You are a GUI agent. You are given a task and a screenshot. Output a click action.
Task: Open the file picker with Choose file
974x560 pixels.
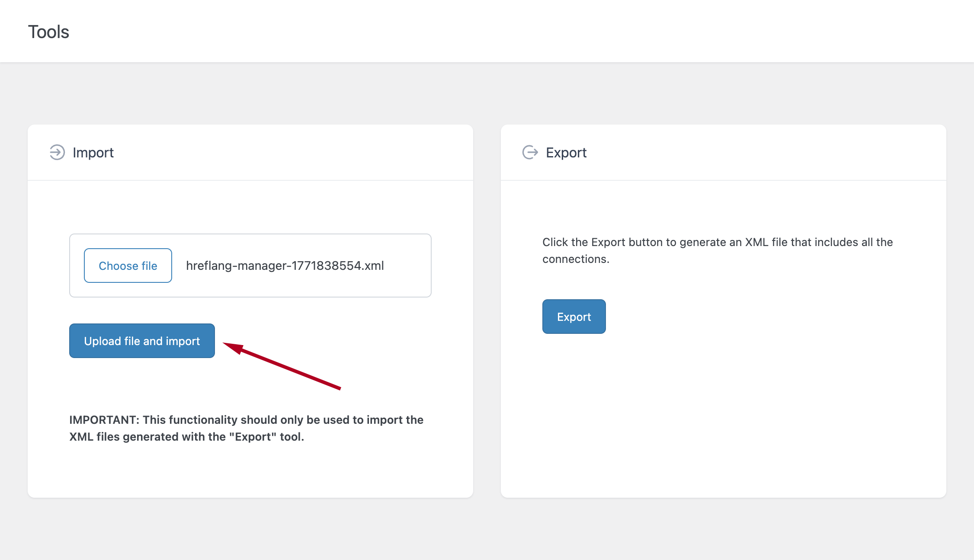pyautogui.click(x=128, y=266)
